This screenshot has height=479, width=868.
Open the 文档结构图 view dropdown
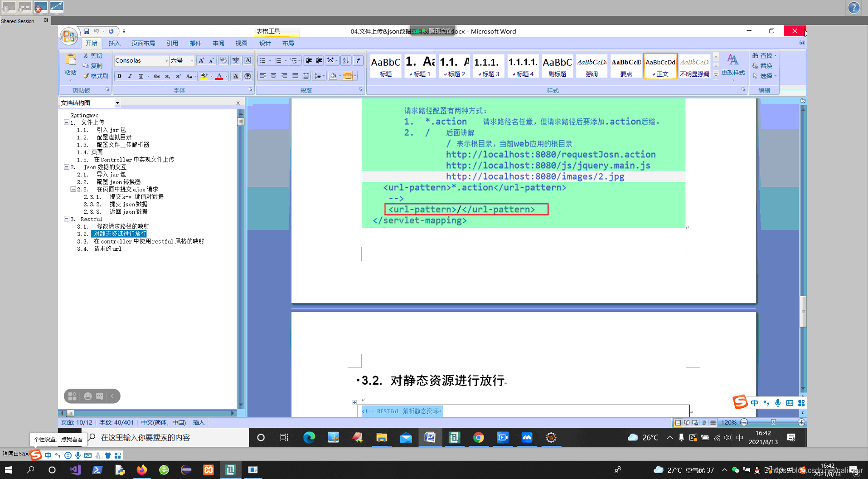coord(117,103)
